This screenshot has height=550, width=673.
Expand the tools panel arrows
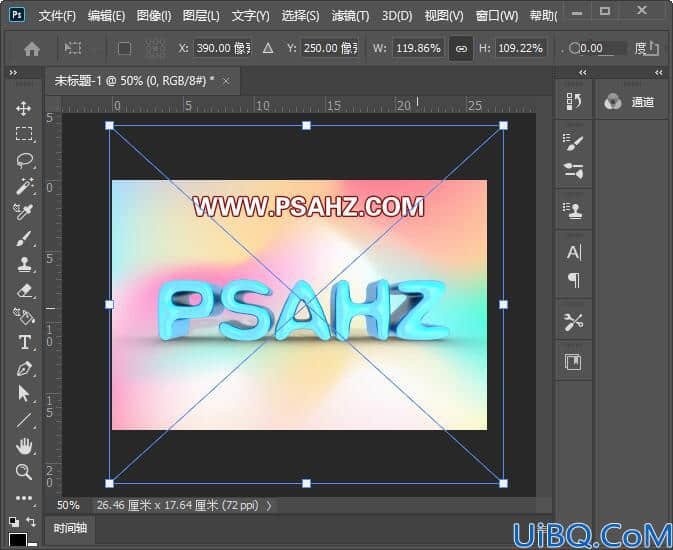13,73
